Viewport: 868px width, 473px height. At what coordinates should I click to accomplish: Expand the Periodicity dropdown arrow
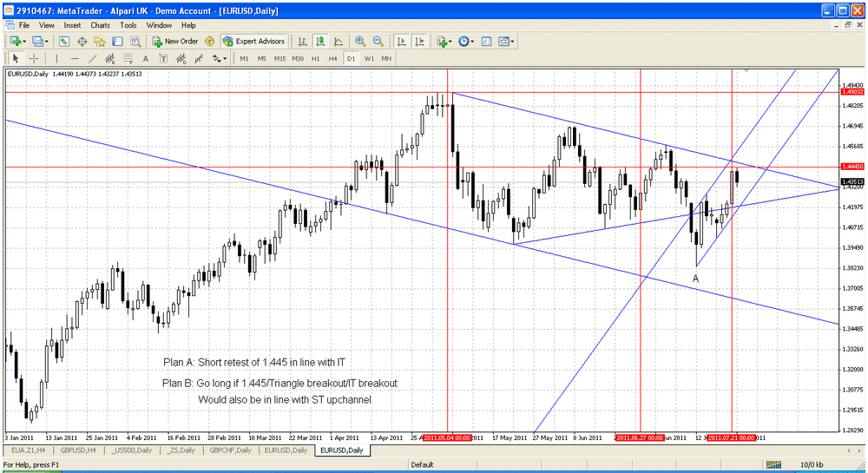click(473, 42)
